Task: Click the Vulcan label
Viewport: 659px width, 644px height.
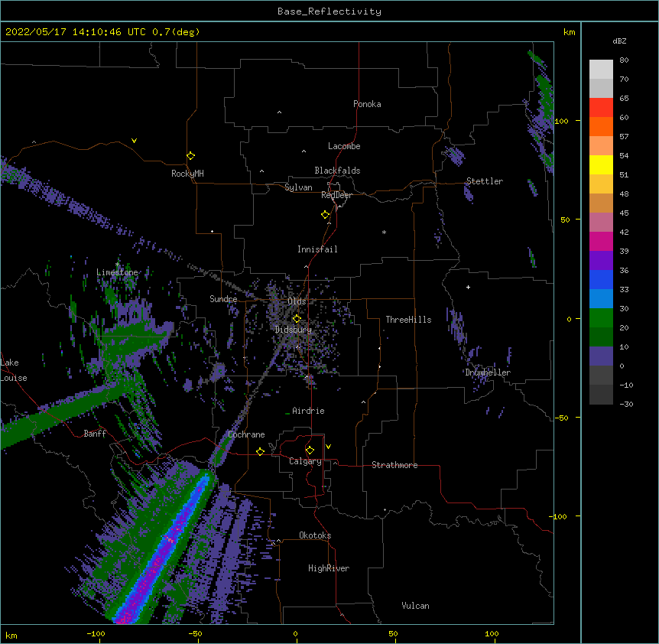Action: 415,606
